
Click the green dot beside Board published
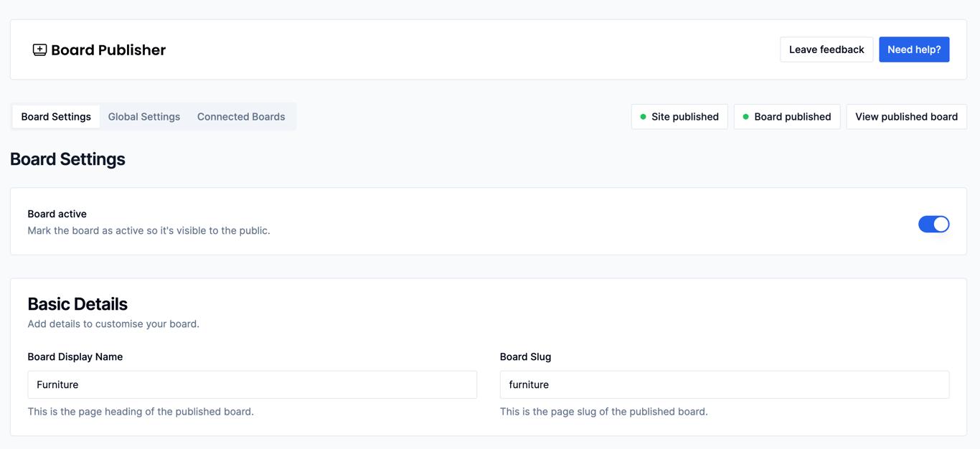coord(745,117)
